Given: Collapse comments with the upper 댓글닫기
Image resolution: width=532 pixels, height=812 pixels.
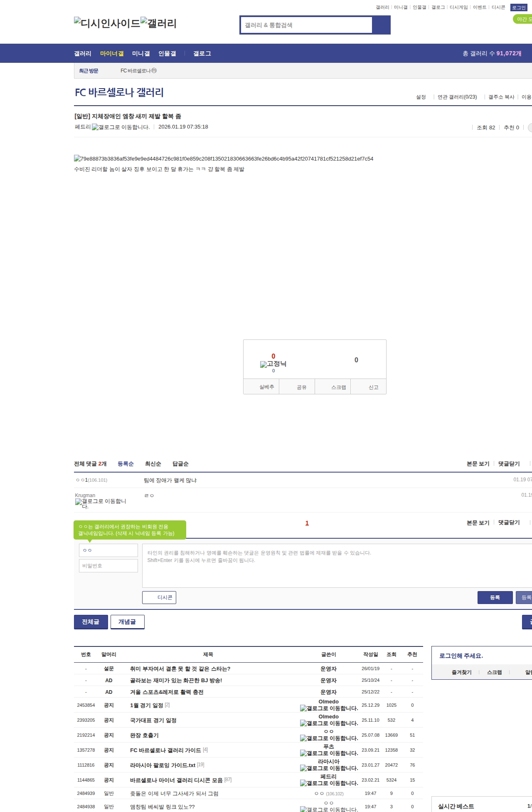Looking at the screenshot, I should [x=509, y=464].
